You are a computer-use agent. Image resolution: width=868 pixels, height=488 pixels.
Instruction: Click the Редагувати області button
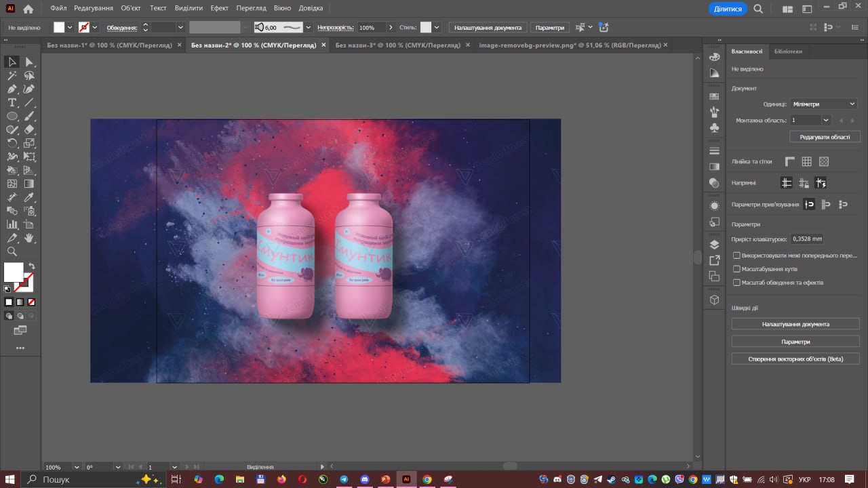[825, 137]
